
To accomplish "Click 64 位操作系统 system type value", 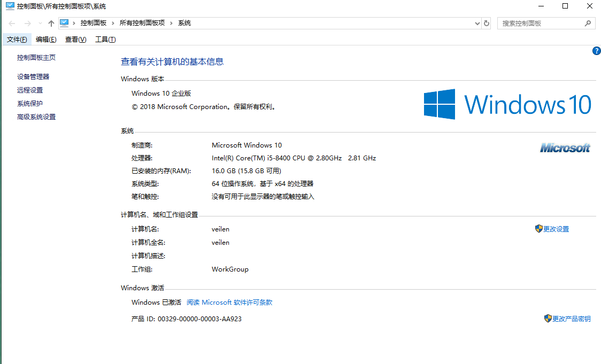I will pyautogui.click(x=263, y=184).
